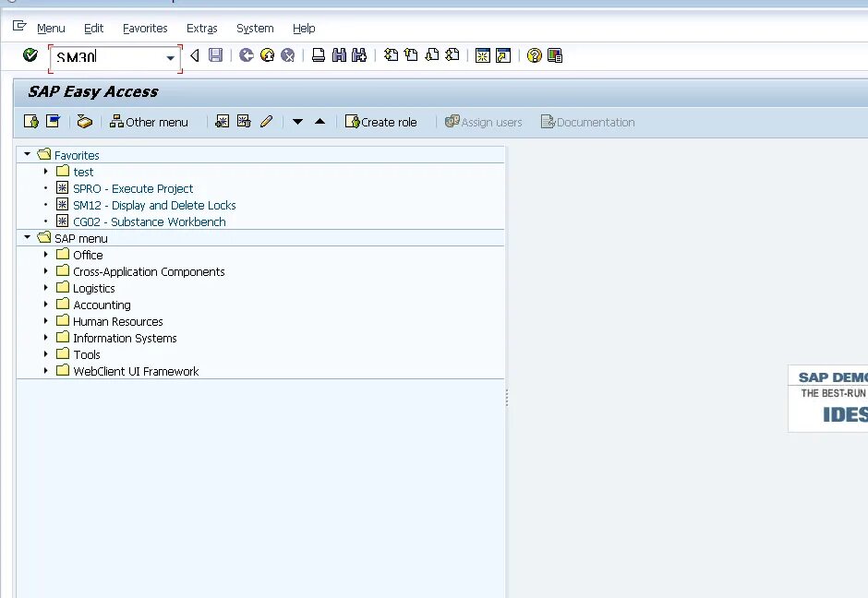Expand the Tools folder

click(45, 354)
